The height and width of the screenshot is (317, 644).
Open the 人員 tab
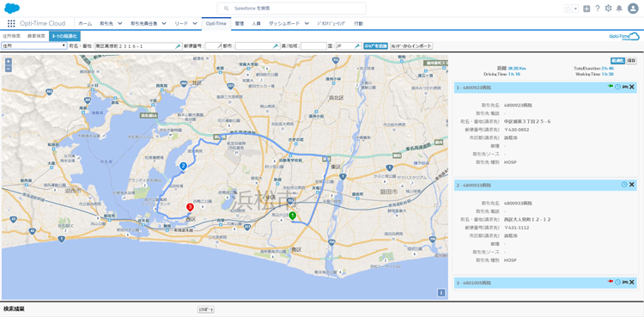[256, 23]
